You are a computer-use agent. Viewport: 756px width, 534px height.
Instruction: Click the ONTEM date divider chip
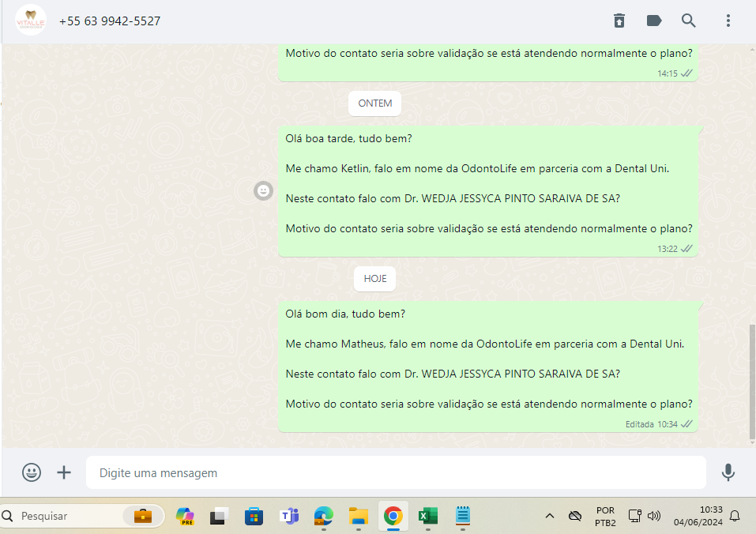point(374,103)
